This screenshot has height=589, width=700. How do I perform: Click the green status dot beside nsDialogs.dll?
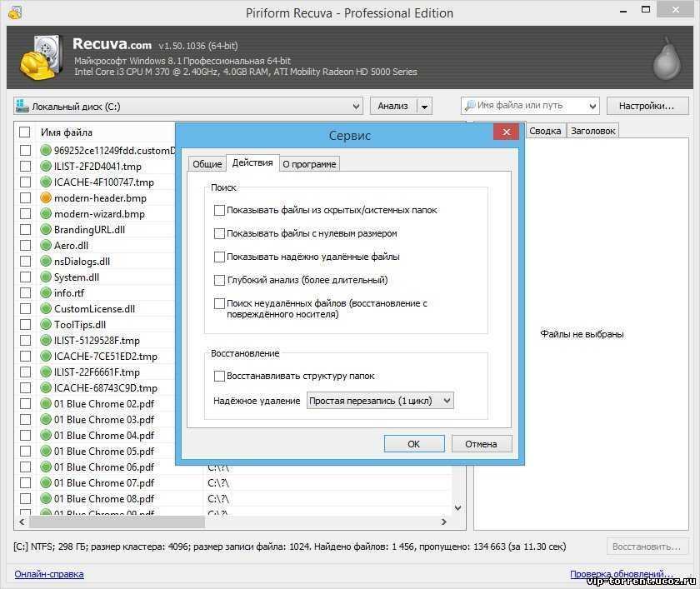(46, 261)
